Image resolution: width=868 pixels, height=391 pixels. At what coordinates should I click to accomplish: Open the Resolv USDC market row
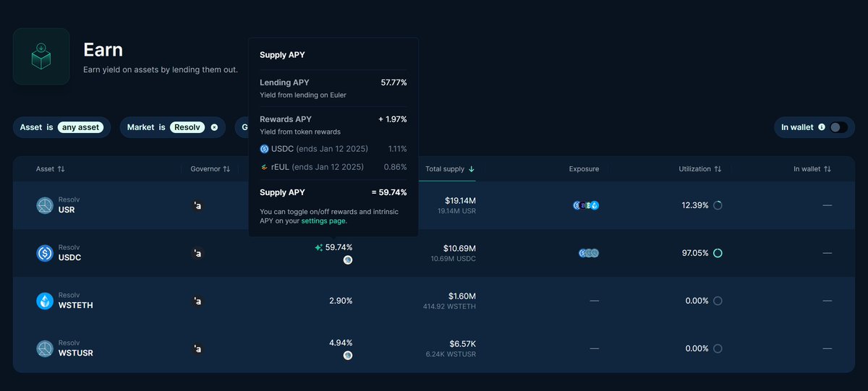[x=434, y=253]
